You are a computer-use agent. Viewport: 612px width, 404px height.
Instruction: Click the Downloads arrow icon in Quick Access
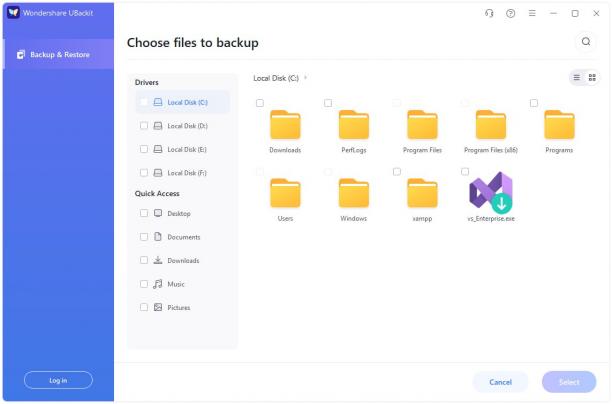(158, 260)
